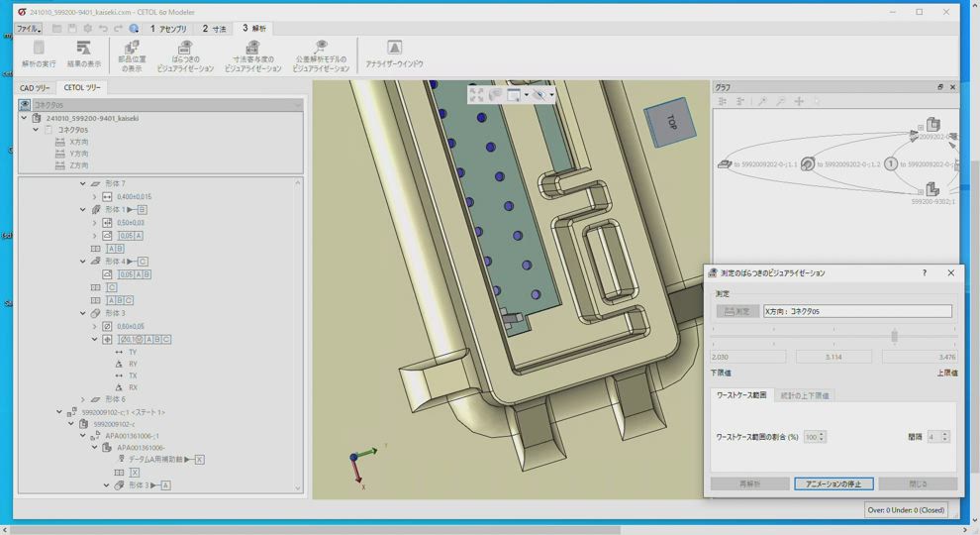The width and height of the screenshot is (980, 535).
Task: Click the zoom-to-fit icon in viewport toolbar
Action: tap(476, 95)
